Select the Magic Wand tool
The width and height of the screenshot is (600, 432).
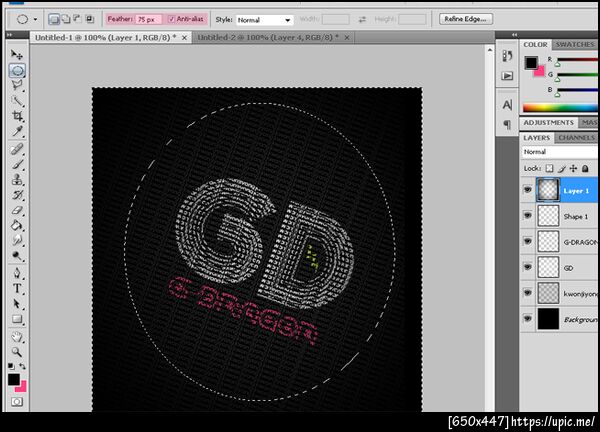click(17, 101)
